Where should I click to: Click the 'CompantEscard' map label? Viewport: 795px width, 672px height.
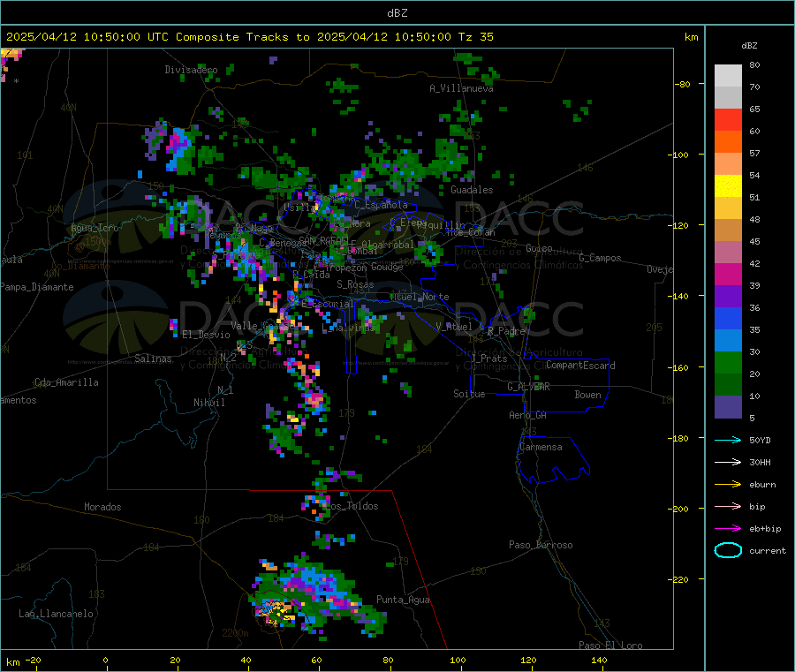click(x=580, y=365)
